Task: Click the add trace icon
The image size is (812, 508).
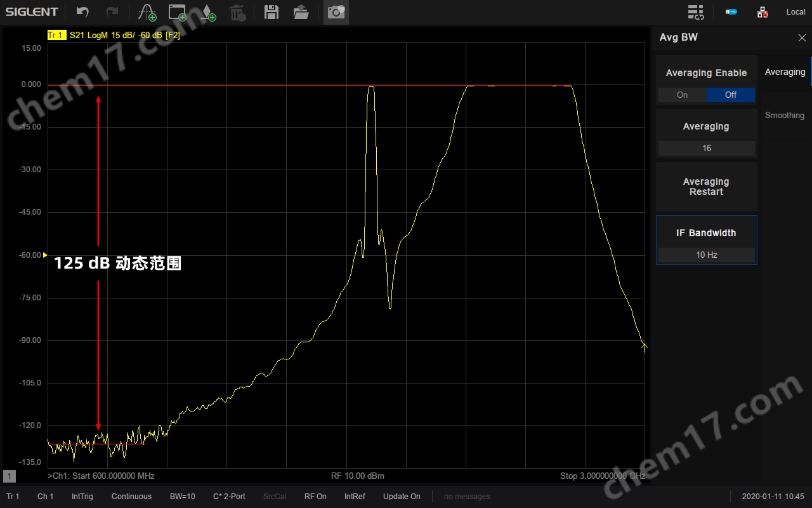Action: tap(147, 12)
